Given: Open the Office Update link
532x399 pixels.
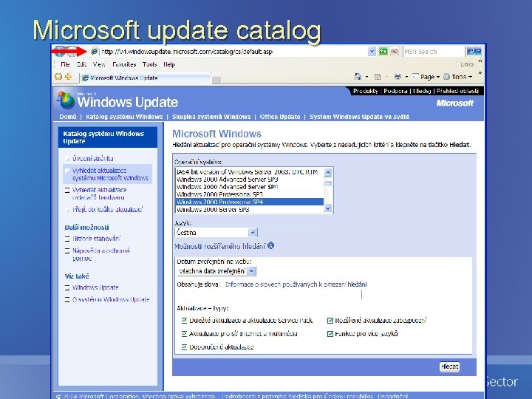Looking at the screenshot, I should tap(280, 117).
